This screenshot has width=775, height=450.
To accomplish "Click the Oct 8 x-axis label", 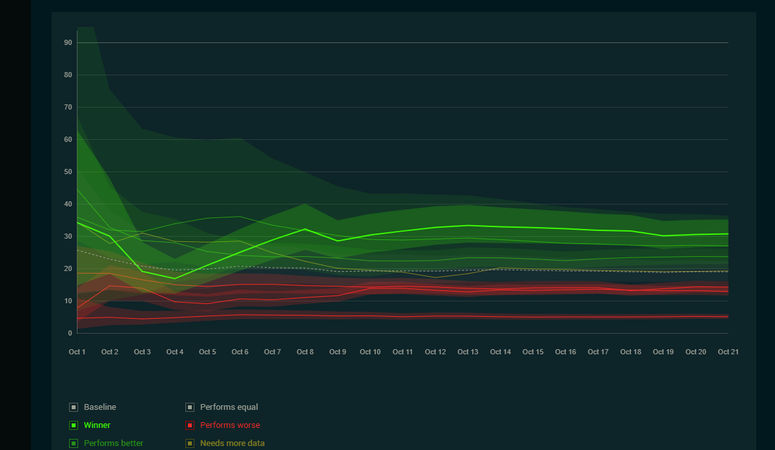I will click(x=305, y=352).
